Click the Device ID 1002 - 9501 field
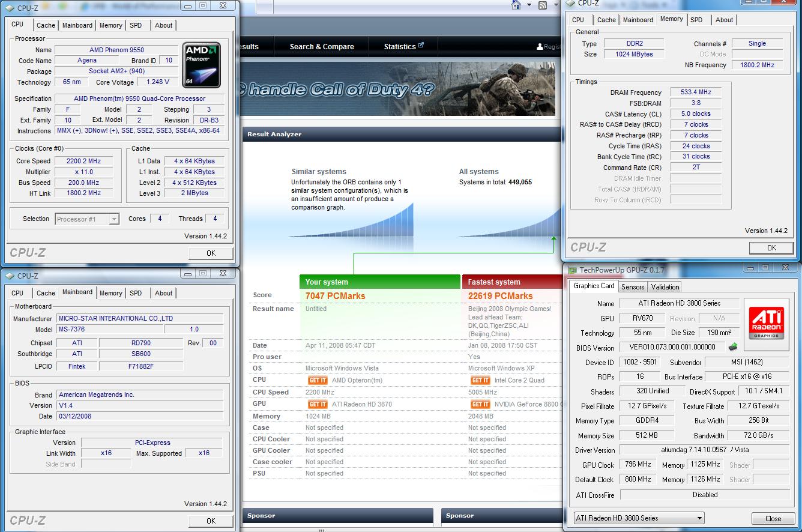This screenshot has height=532, width=802. [640, 362]
